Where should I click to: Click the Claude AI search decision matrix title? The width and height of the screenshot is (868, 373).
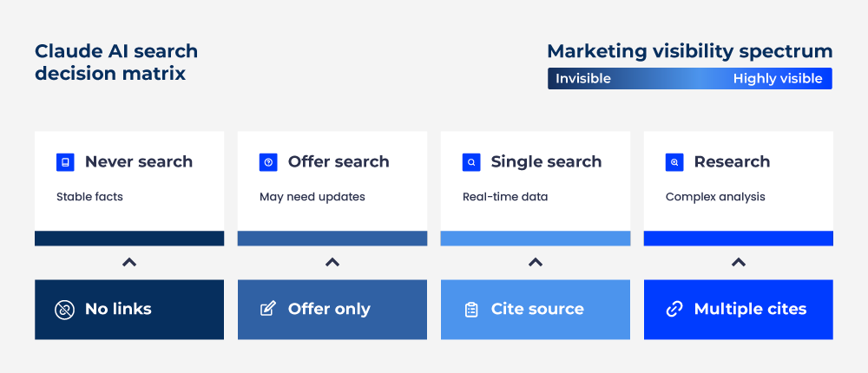pyautogui.click(x=116, y=62)
